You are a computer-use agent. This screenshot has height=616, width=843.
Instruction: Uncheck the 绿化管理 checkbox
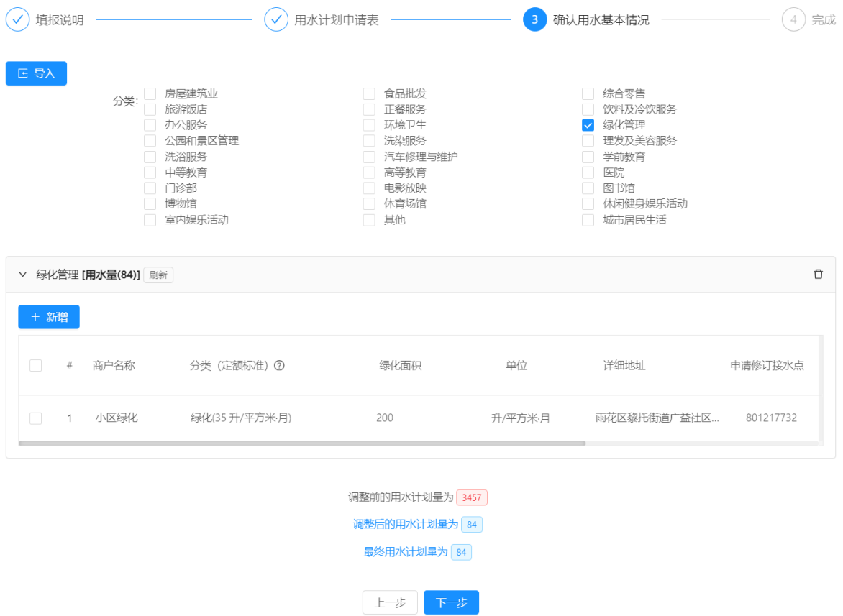(588, 125)
